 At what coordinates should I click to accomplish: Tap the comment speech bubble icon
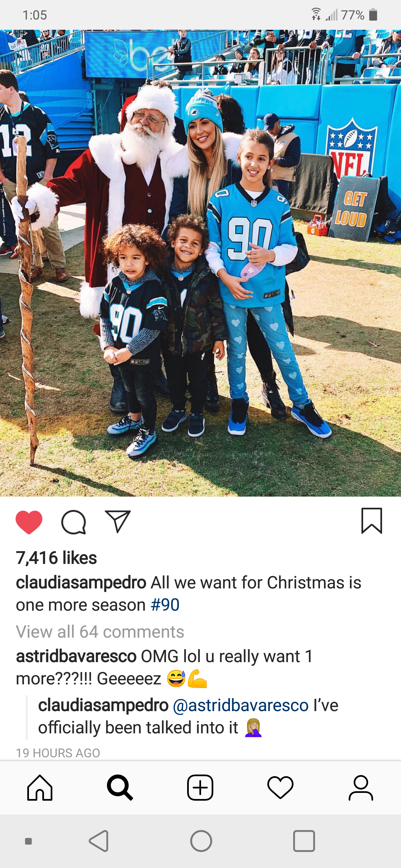point(74,522)
